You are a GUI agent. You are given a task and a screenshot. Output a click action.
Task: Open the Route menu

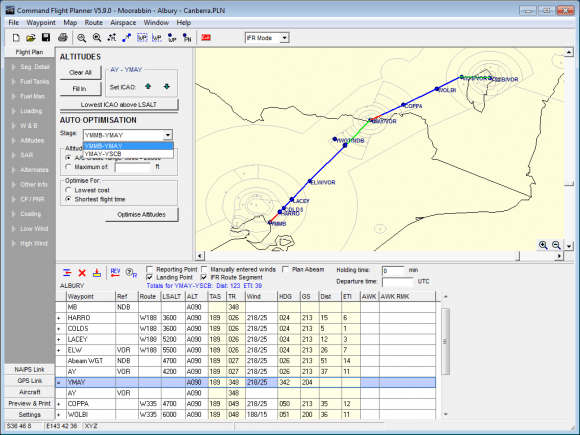pyautogui.click(x=94, y=23)
